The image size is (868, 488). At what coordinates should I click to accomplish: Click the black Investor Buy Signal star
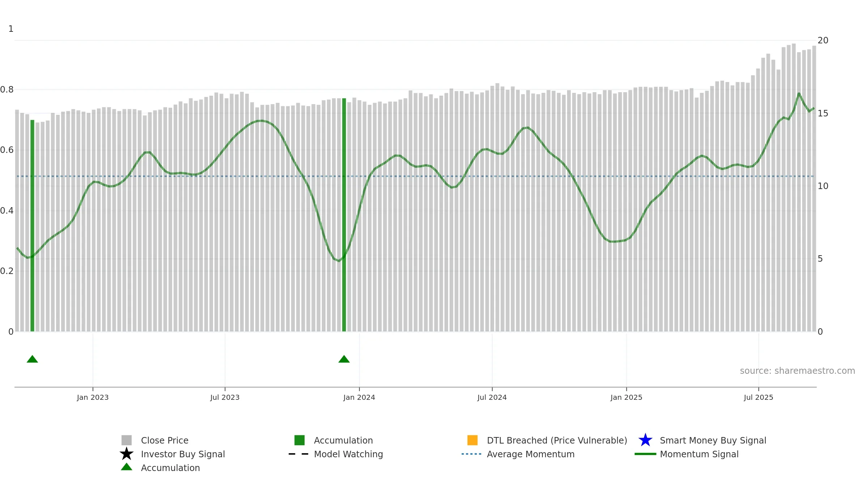point(127,454)
